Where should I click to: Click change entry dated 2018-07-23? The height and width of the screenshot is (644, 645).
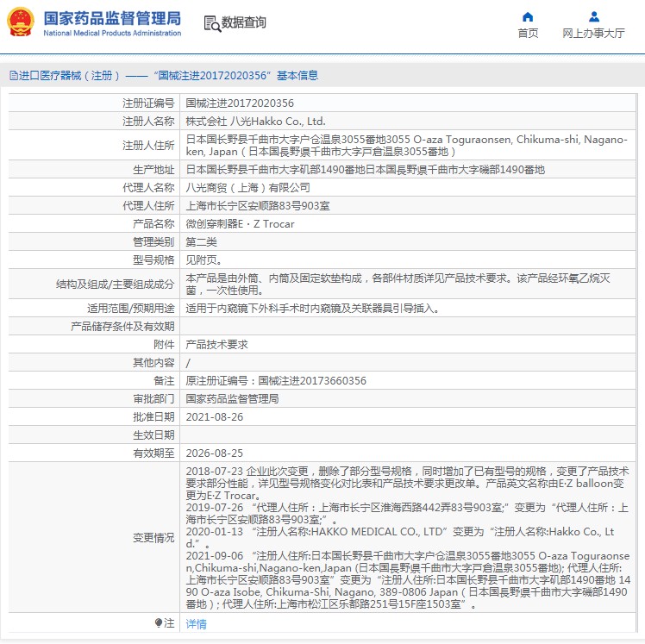coord(407,483)
